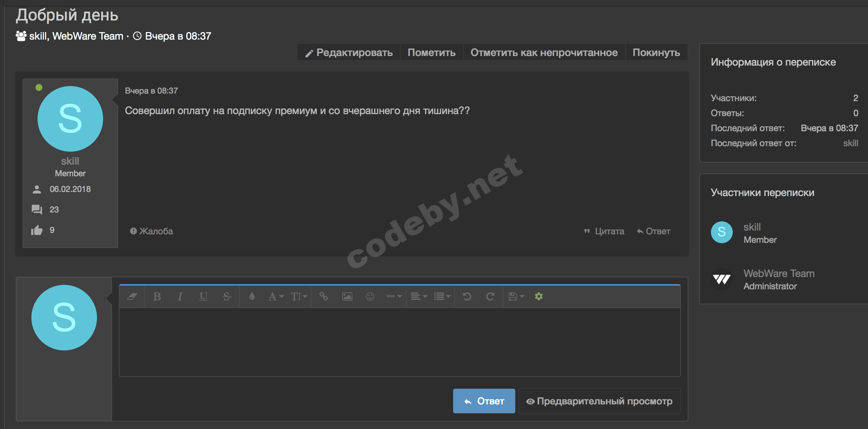Click the undo icon
This screenshot has height=429, width=868.
pos(467,296)
